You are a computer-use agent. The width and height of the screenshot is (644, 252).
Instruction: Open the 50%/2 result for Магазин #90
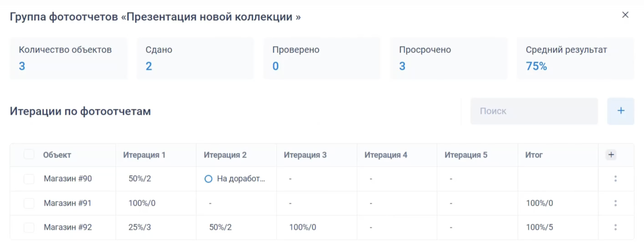(x=140, y=179)
